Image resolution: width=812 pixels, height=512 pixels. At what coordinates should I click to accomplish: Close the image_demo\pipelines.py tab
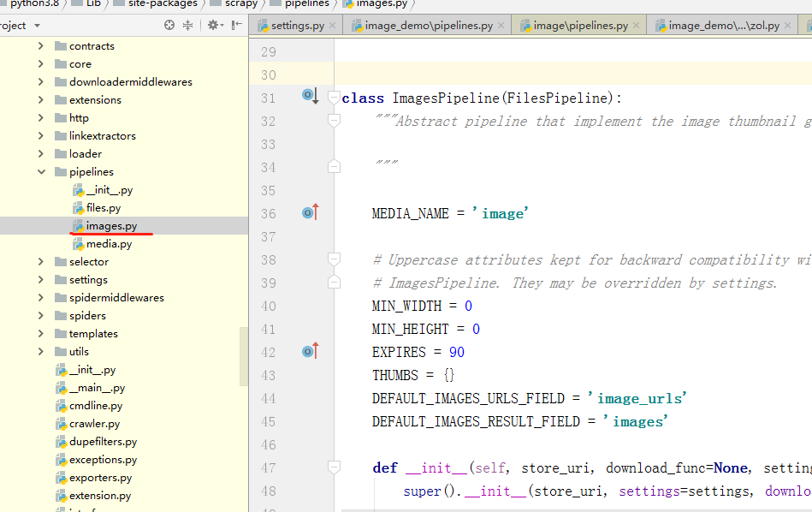[x=501, y=26]
